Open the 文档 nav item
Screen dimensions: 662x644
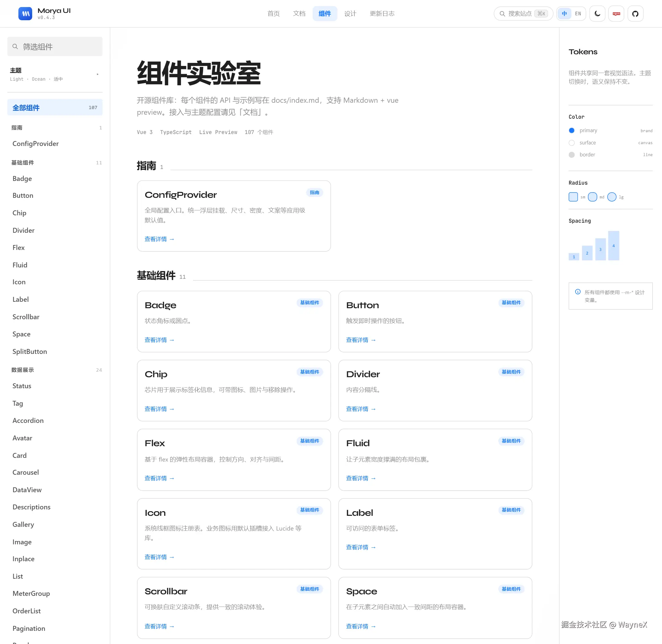299,13
